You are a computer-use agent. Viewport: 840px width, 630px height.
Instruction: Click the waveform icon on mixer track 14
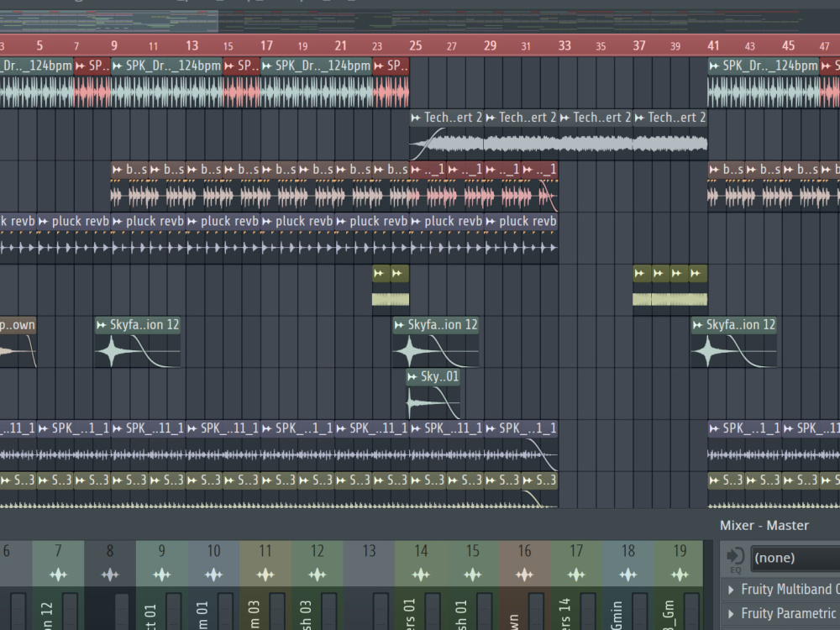coord(421,575)
